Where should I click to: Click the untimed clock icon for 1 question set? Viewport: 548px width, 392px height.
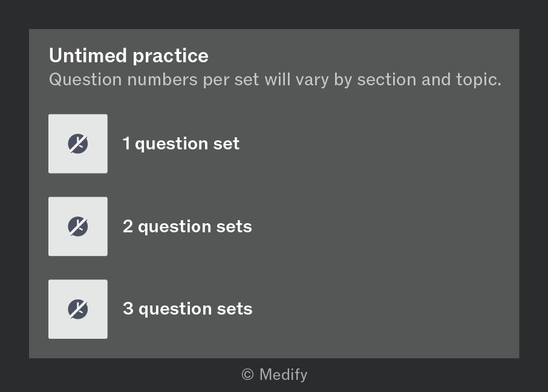pyautogui.click(x=78, y=144)
